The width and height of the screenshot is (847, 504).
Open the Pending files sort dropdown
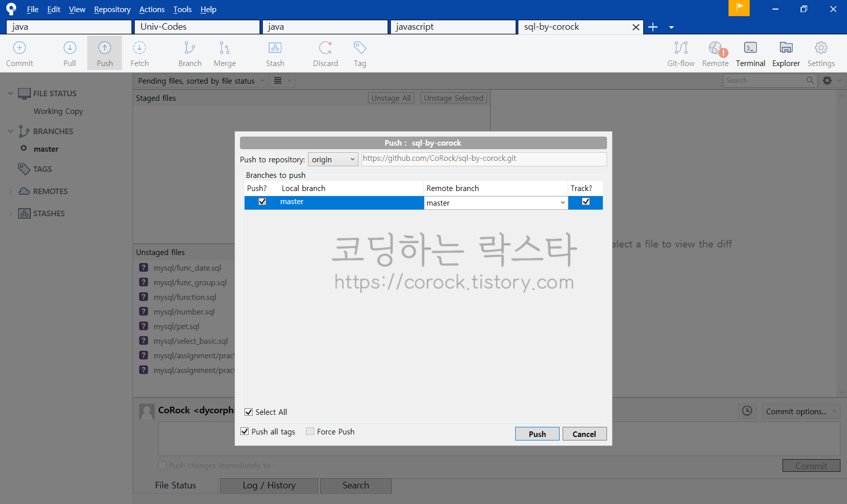coord(201,81)
